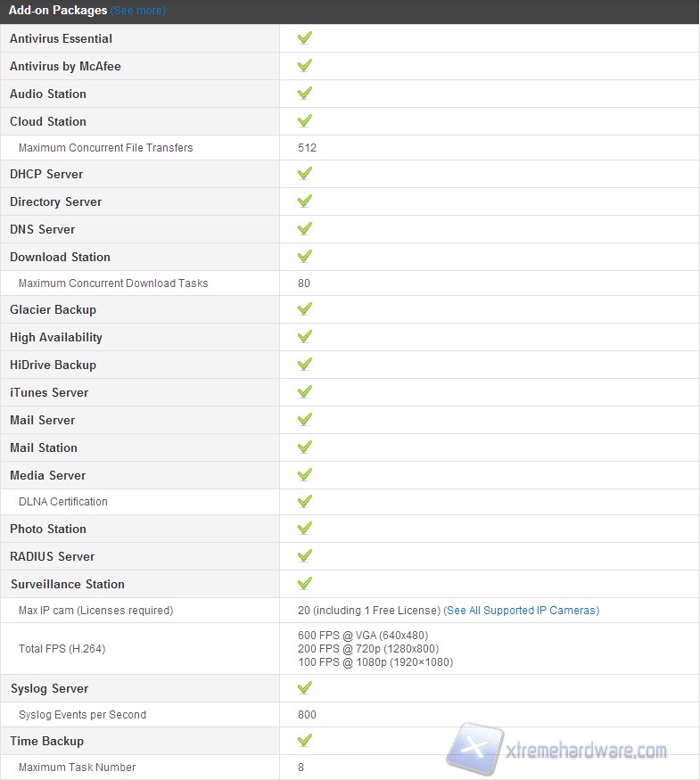700x780 pixels.
Task: Click the High Availability label
Action: click(x=56, y=337)
